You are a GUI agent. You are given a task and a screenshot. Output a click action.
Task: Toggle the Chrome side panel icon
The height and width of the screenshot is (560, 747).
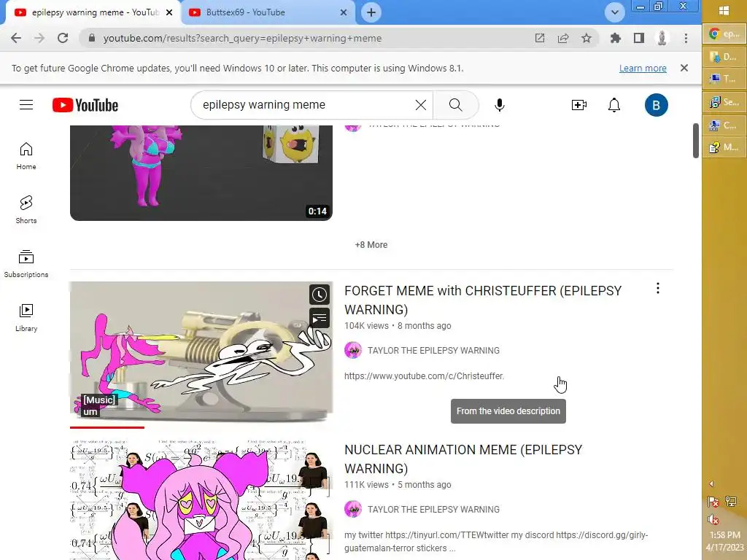pyautogui.click(x=639, y=38)
